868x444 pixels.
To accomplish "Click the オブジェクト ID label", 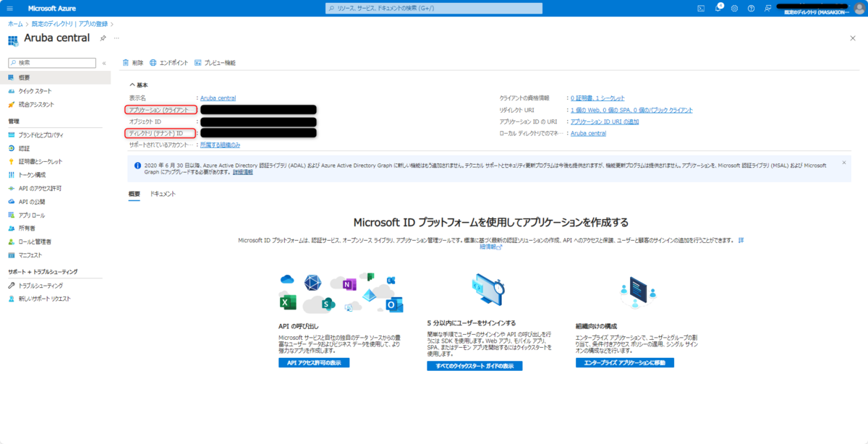I will pos(145,121).
